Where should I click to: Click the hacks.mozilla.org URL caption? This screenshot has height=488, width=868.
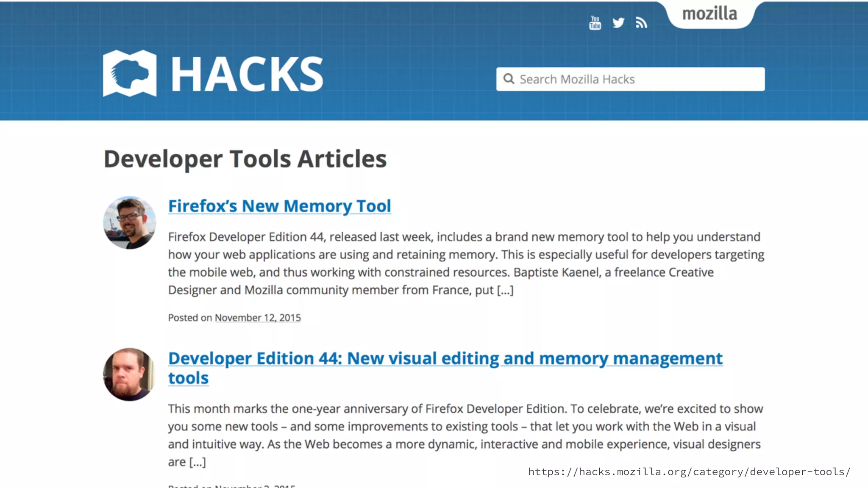689,471
